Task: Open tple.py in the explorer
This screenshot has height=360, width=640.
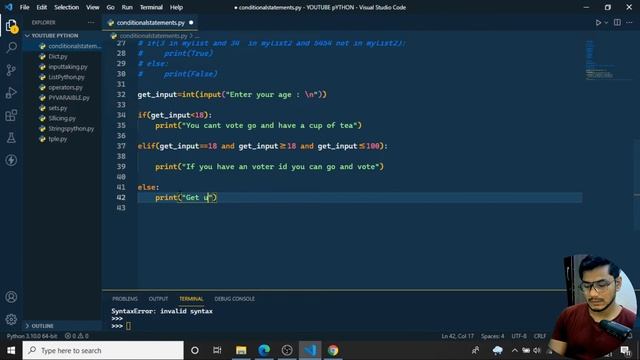Action: point(58,139)
